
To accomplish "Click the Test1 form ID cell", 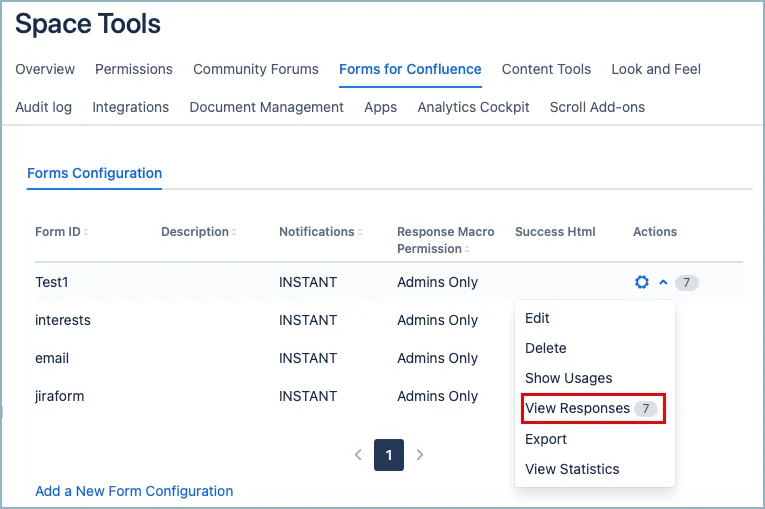I will (52, 282).
